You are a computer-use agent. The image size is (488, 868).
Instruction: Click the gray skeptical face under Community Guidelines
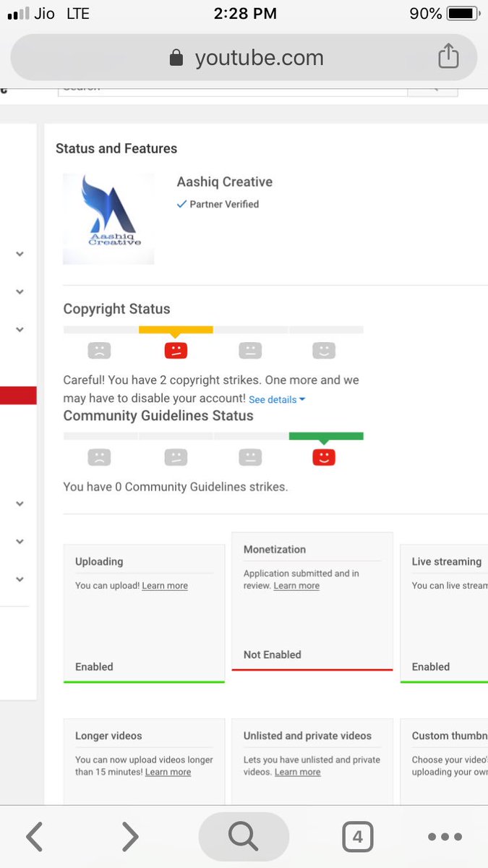[176, 457]
